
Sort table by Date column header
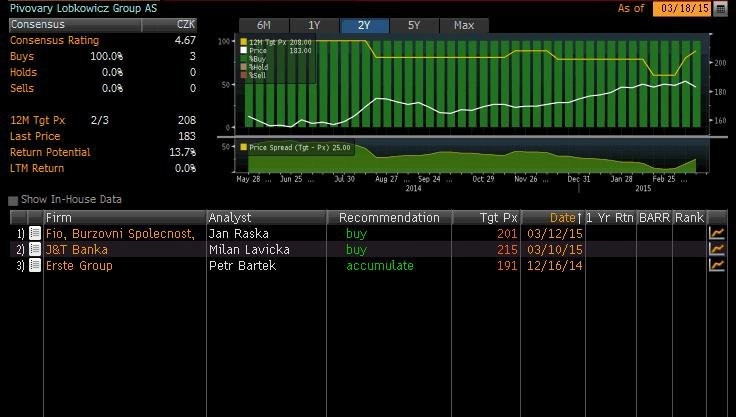point(553,217)
